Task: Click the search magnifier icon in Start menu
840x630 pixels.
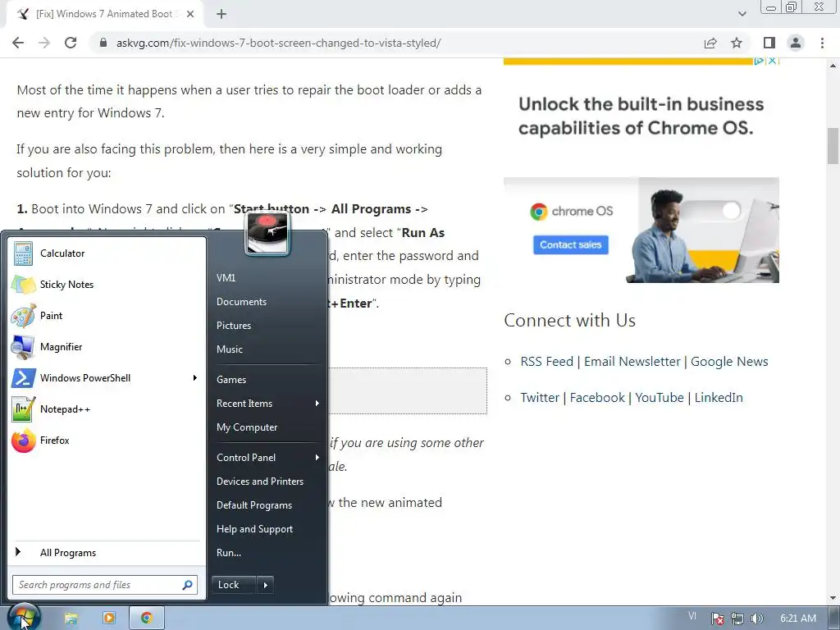Action: click(x=187, y=585)
